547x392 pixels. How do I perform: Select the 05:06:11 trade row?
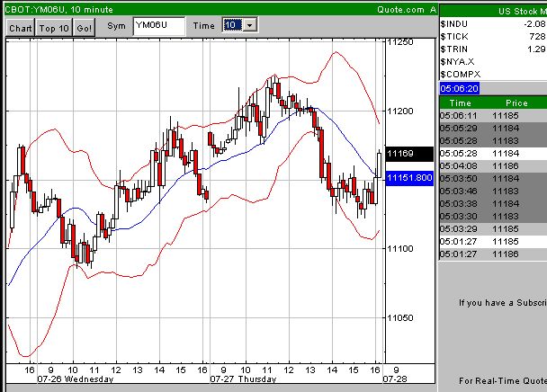493,115
